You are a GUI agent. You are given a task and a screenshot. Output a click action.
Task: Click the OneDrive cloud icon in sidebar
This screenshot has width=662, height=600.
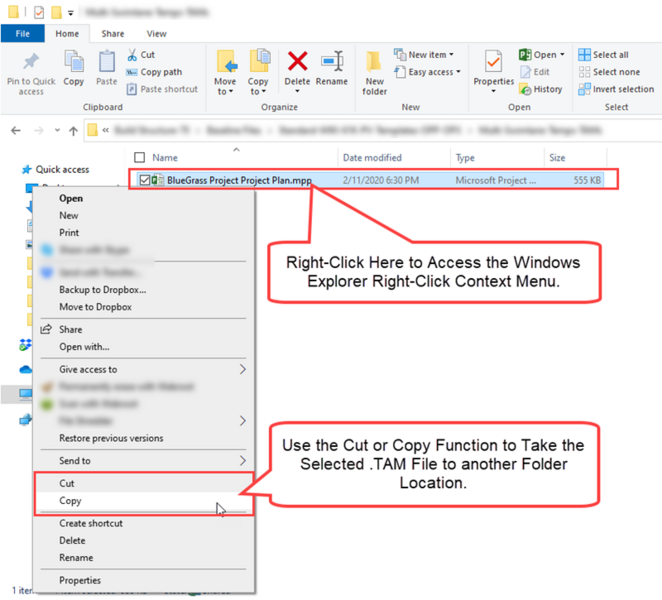(x=26, y=370)
